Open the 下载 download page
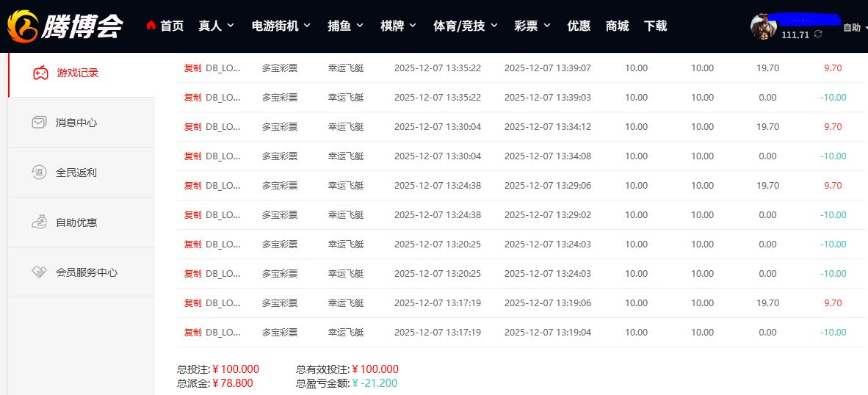 [x=655, y=26]
